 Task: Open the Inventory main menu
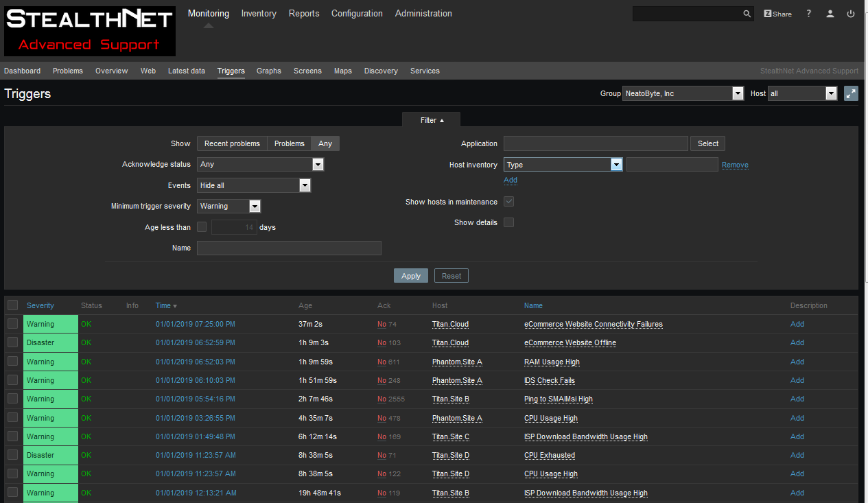coord(259,14)
